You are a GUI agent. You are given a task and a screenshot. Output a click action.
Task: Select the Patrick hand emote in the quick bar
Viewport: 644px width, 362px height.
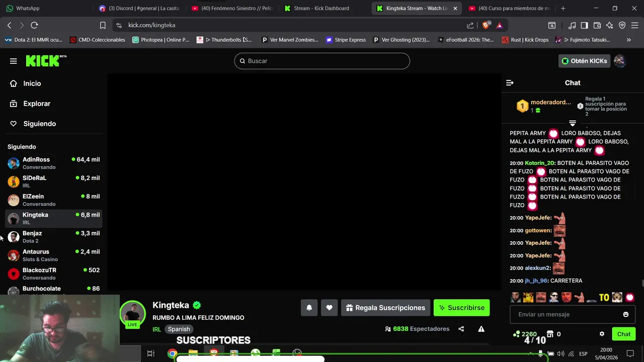click(x=579, y=297)
